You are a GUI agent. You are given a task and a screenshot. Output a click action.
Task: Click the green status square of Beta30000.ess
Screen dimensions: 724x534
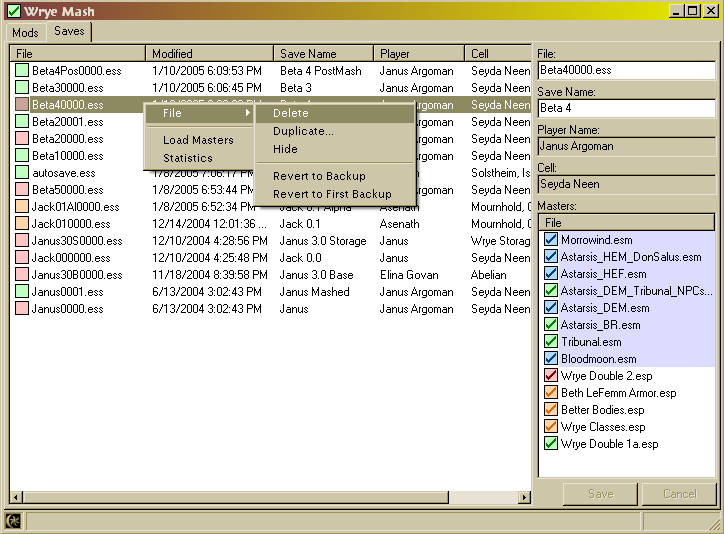pyautogui.click(x=22, y=88)
